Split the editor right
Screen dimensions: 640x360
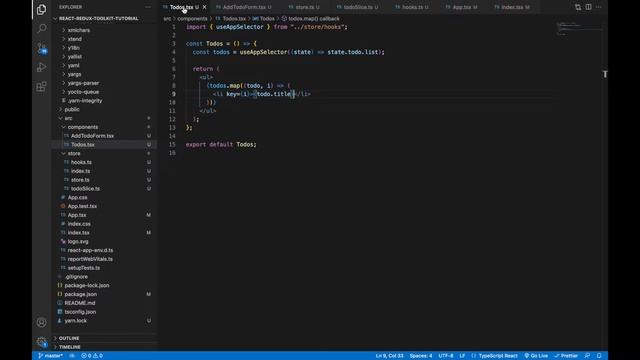588,7
